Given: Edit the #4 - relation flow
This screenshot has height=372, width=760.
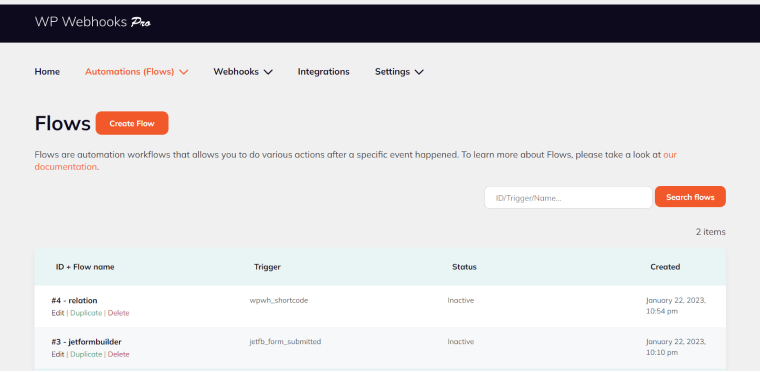Looking at the screenshot, I should click(x=58, y=313).
